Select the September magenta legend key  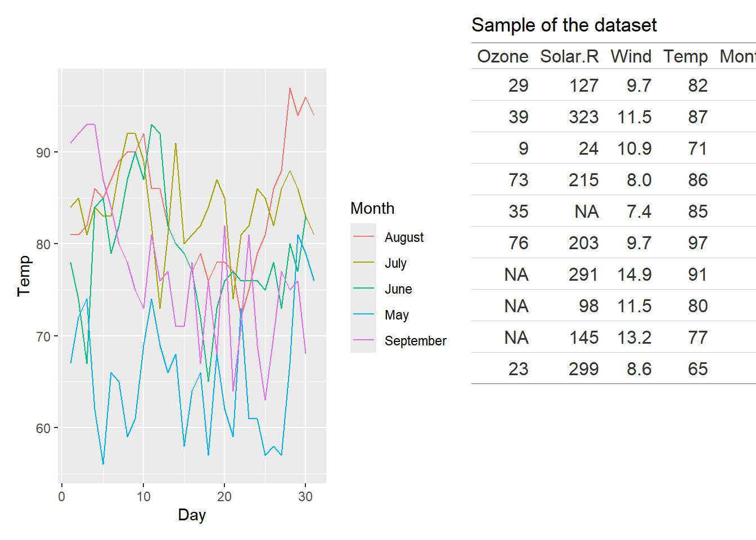(x=363, y=340)
